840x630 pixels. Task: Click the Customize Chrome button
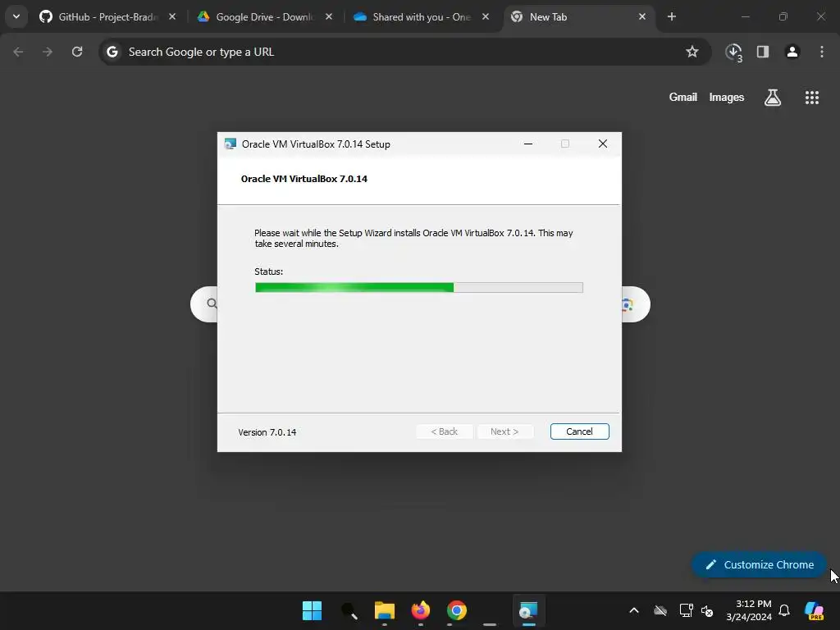tap(760, 564)
